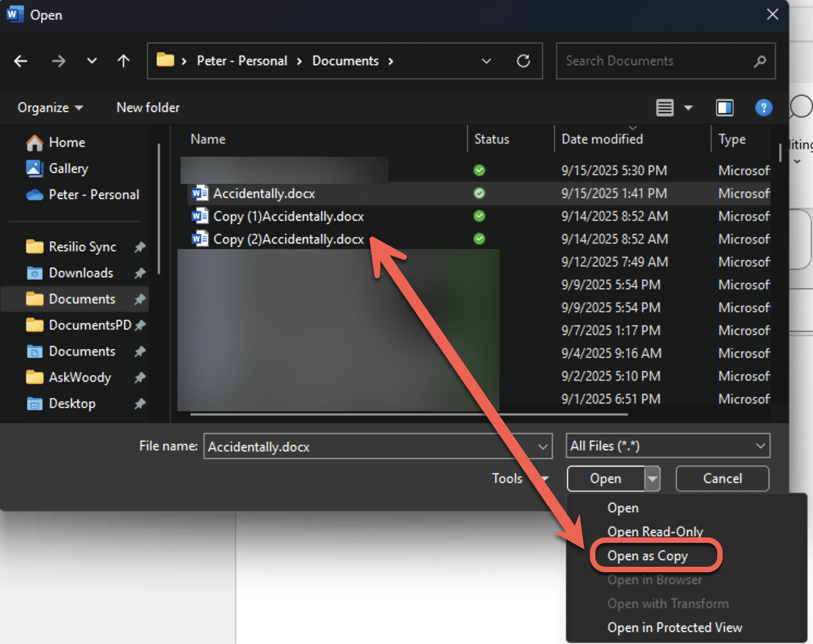Choose Open in Protected View
Screen dimensions: 813x644
pos(674,628)
